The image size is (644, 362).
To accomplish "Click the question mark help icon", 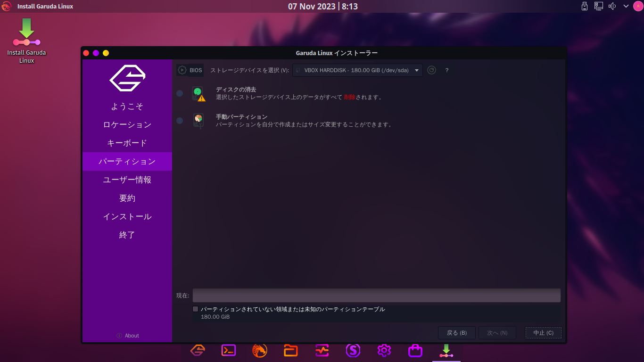I will (x=447, y=70).
